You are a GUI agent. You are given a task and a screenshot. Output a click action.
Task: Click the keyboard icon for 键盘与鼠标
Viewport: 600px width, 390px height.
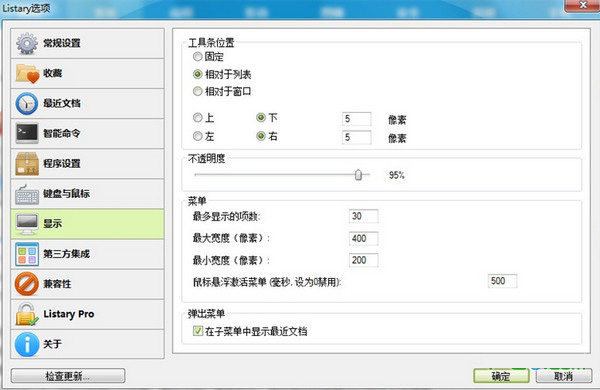[x=27, y=194]
